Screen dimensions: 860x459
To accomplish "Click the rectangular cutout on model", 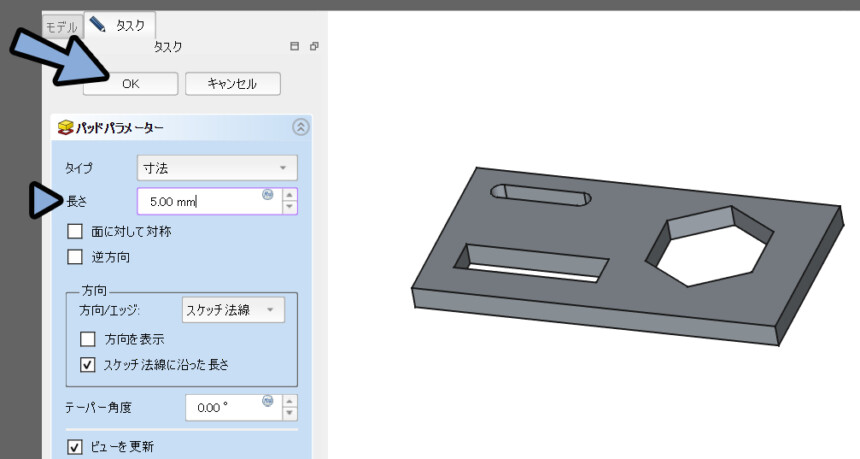I will click(531, 263).
